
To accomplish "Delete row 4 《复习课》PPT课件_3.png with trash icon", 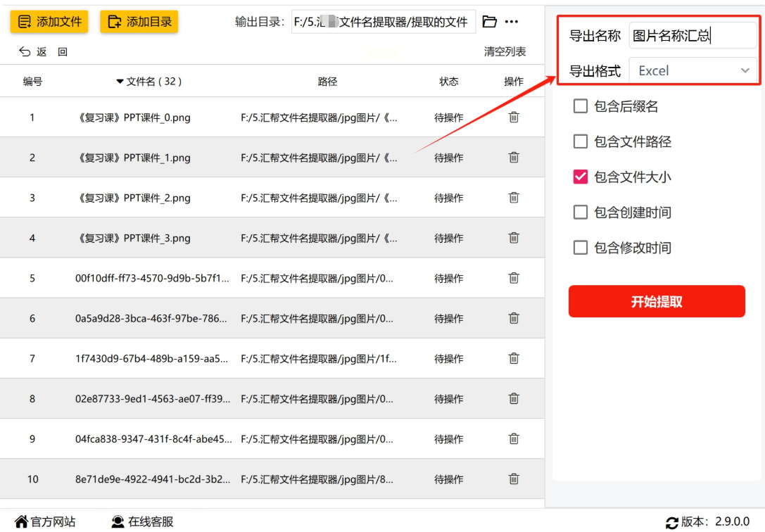I will coord(514,237).
